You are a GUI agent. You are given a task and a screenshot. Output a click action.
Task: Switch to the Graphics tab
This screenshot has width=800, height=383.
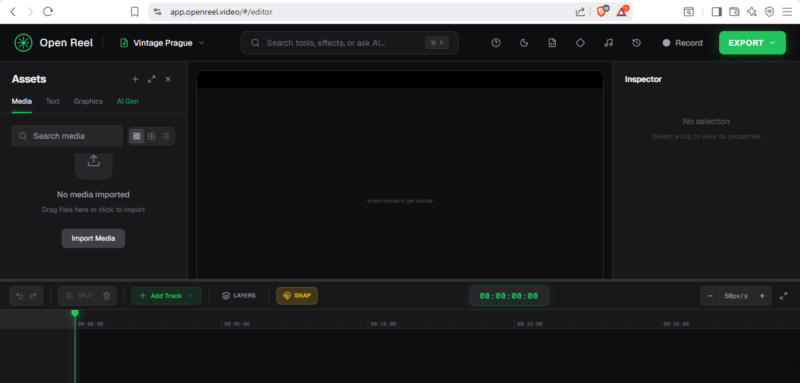88,101
